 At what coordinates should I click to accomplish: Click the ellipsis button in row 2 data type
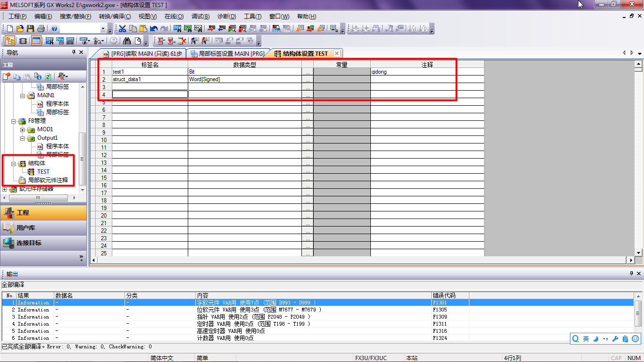coord(308,80)
